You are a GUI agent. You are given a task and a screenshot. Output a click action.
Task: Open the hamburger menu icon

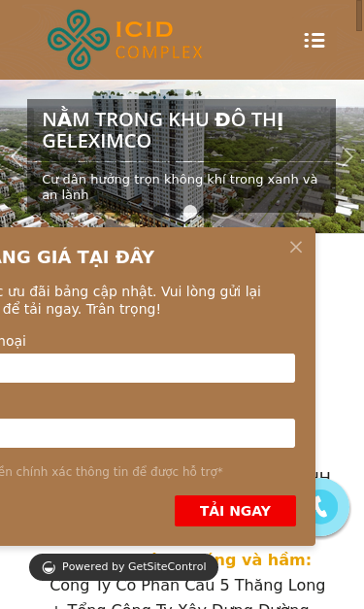coord(314,41)
